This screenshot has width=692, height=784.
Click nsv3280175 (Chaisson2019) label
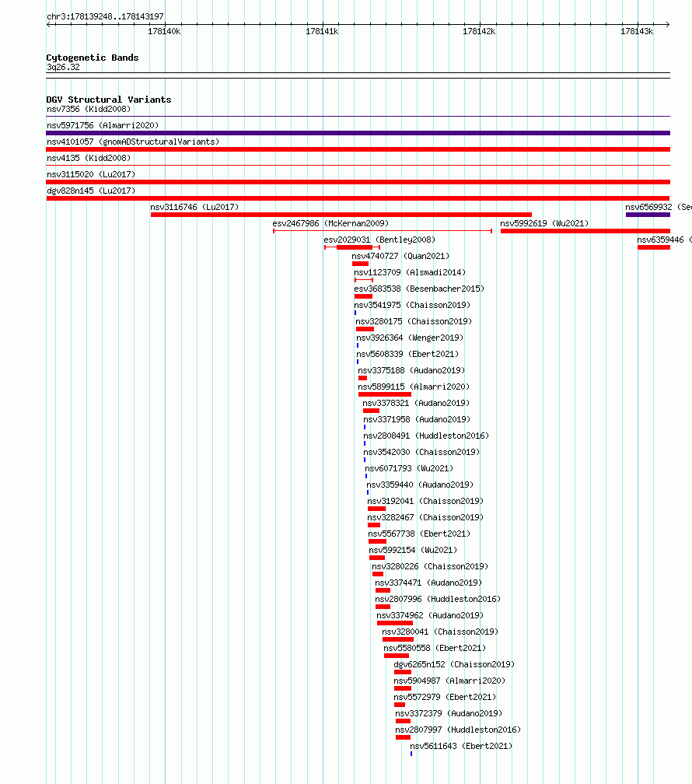[414, 321]
